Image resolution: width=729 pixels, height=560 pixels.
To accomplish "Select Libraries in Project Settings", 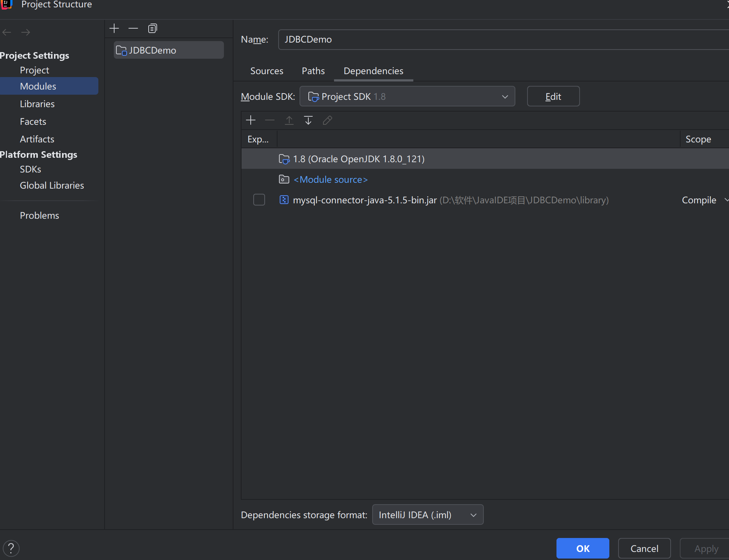I will 37,104.
